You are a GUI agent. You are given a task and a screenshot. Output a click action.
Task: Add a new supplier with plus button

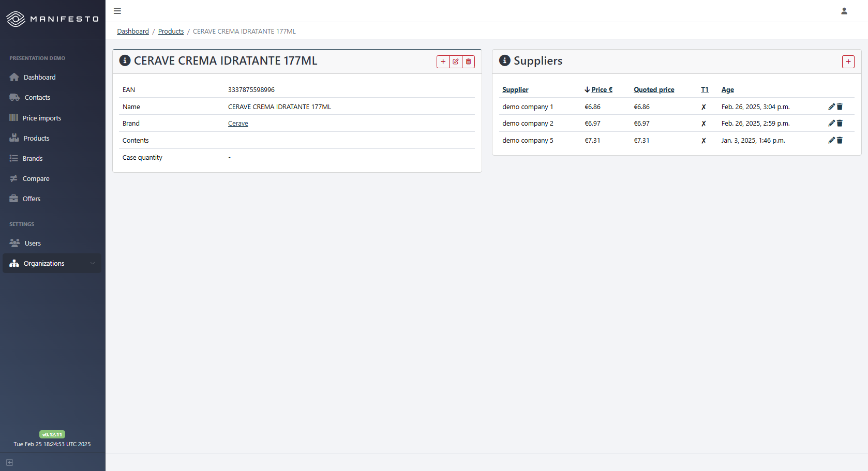pos(848,62)
